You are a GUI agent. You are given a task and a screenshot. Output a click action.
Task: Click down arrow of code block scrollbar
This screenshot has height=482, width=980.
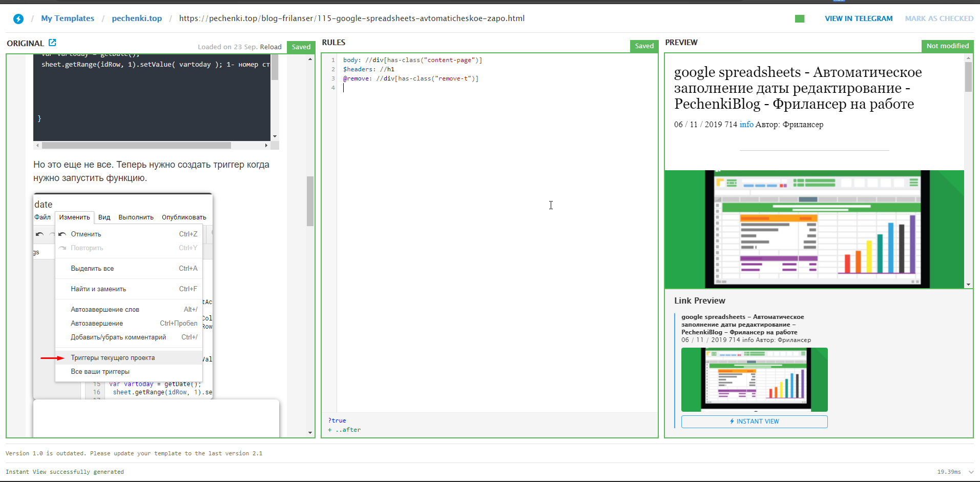tap(275, 136)
